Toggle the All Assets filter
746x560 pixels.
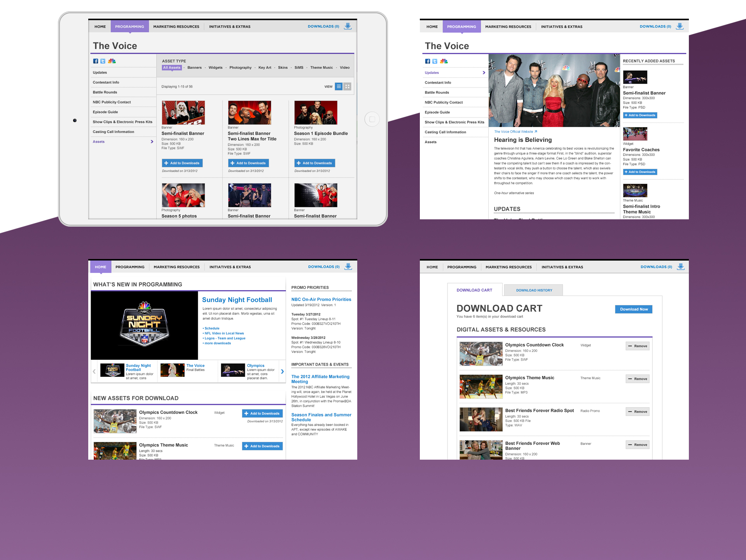click(x=171, y=68)
